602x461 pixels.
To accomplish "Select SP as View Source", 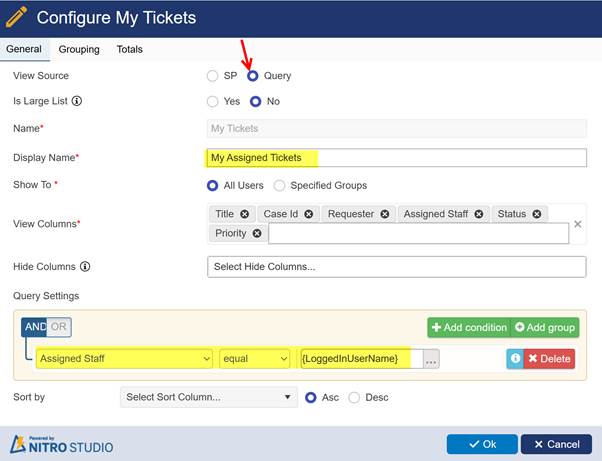I will 211,76.
